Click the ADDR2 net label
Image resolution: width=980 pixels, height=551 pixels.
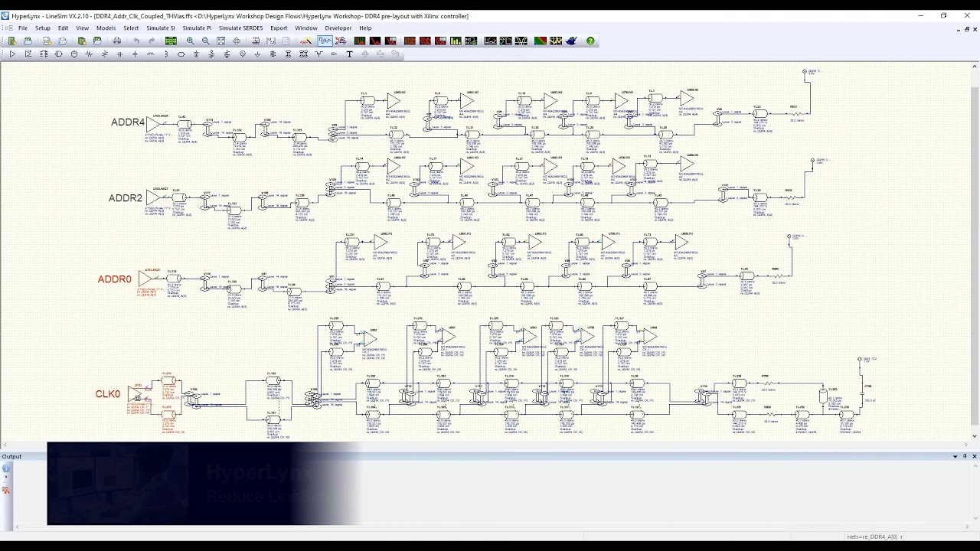126,197
